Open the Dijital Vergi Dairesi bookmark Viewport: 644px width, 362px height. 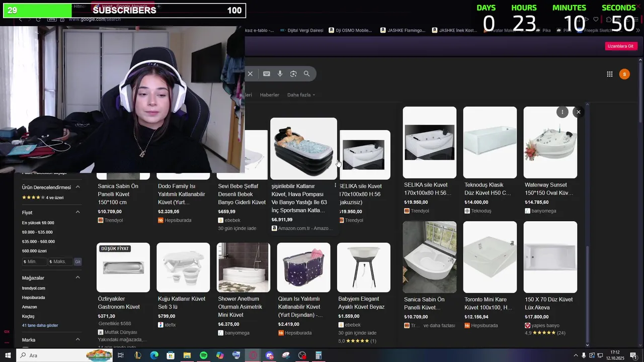click(x=302, y=30)
